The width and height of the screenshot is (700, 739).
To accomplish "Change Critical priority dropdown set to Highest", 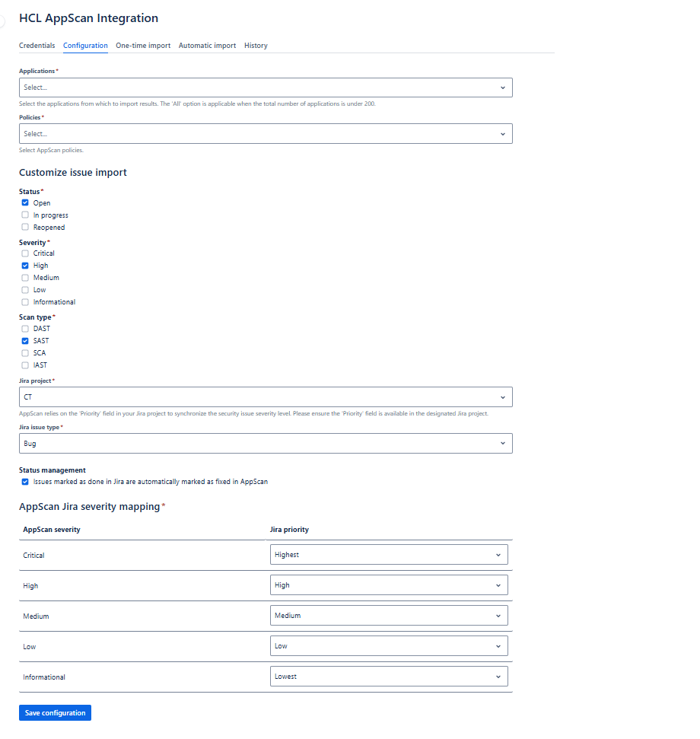I will click(389, 555).
